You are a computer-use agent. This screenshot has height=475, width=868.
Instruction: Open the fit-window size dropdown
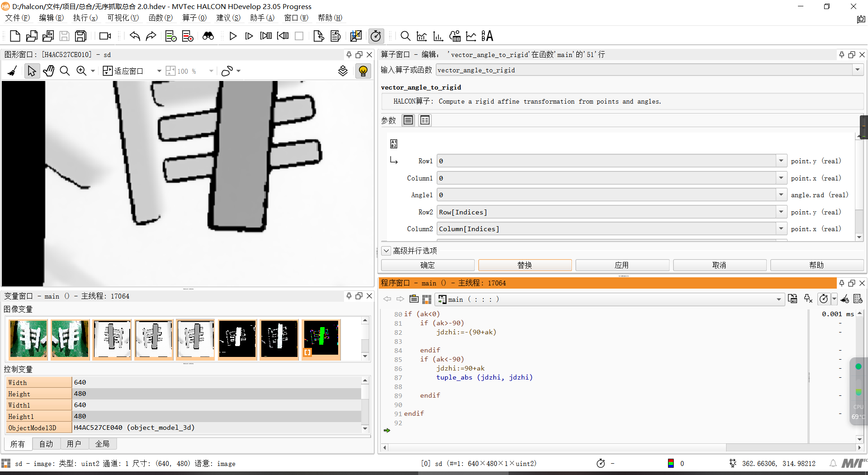(159, 71)
